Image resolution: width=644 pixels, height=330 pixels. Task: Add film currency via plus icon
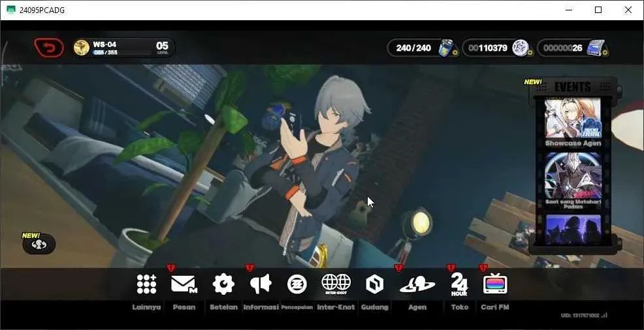coord(605,53)
